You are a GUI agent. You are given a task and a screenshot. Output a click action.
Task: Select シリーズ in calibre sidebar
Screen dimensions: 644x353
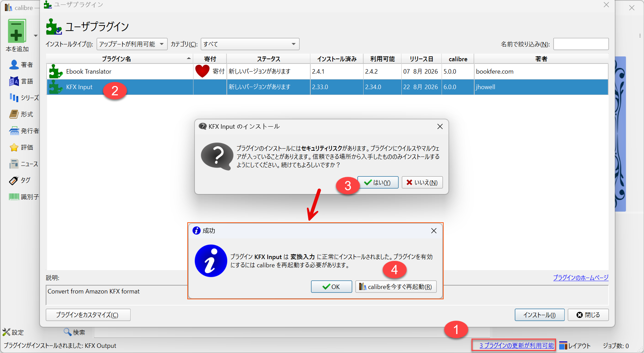(24, 98)
